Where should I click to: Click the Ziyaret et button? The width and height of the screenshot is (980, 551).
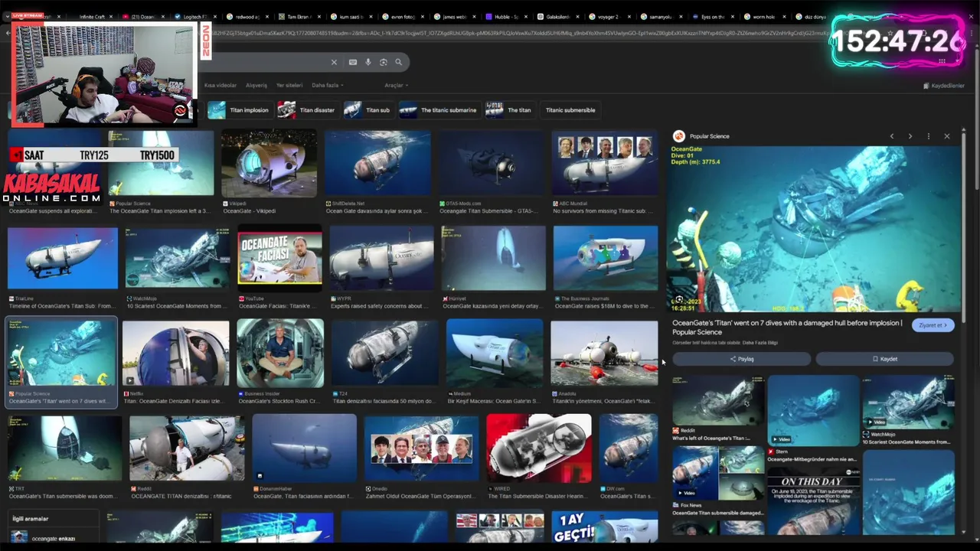coord(933,325)
